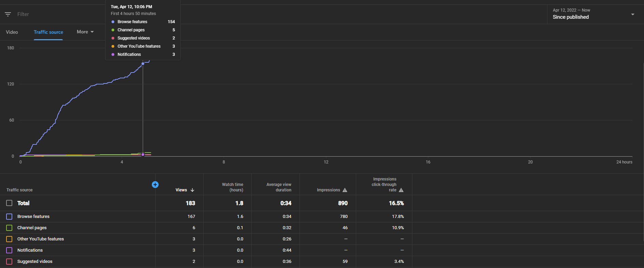Open Browse features label in the table
The image size is (644, 268).
click(x=33, y=217)
